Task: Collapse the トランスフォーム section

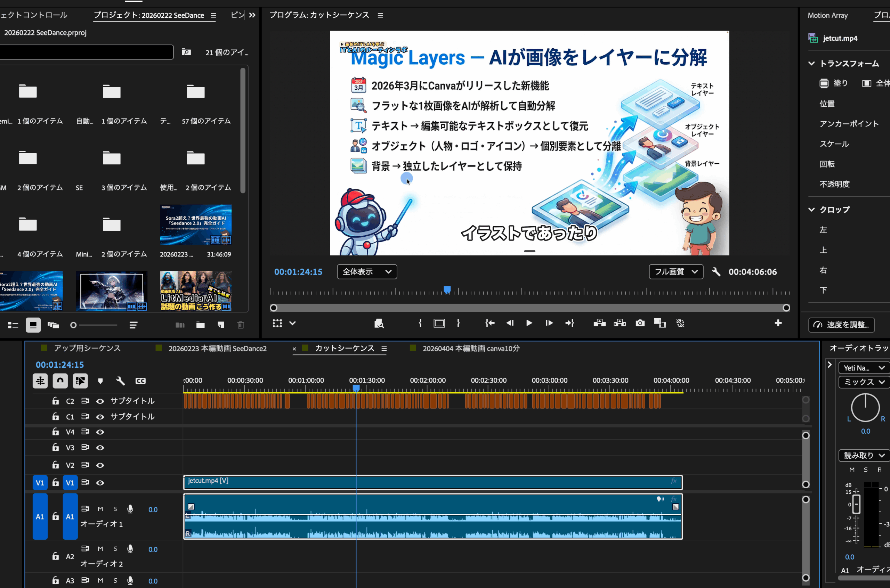Action: (x=811, y=63)
